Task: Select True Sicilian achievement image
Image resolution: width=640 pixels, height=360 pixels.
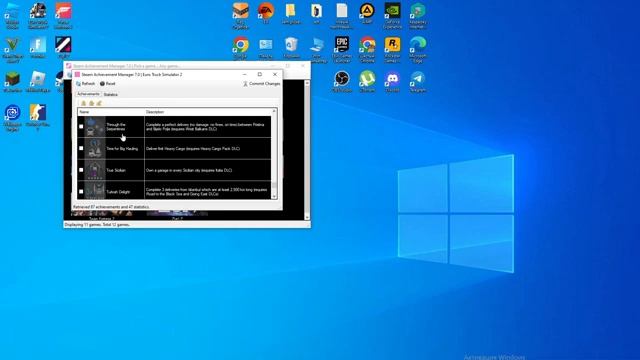Action: 95,170
